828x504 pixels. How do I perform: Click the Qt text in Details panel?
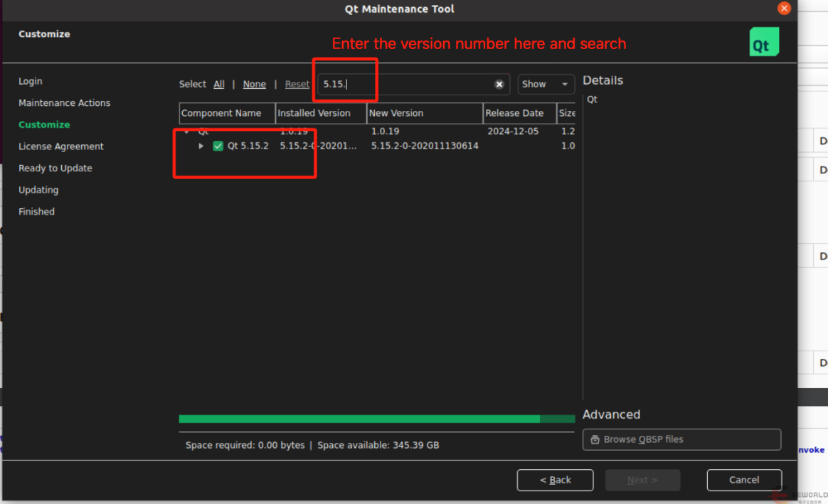pyautogui.click(x=592, y=100)
